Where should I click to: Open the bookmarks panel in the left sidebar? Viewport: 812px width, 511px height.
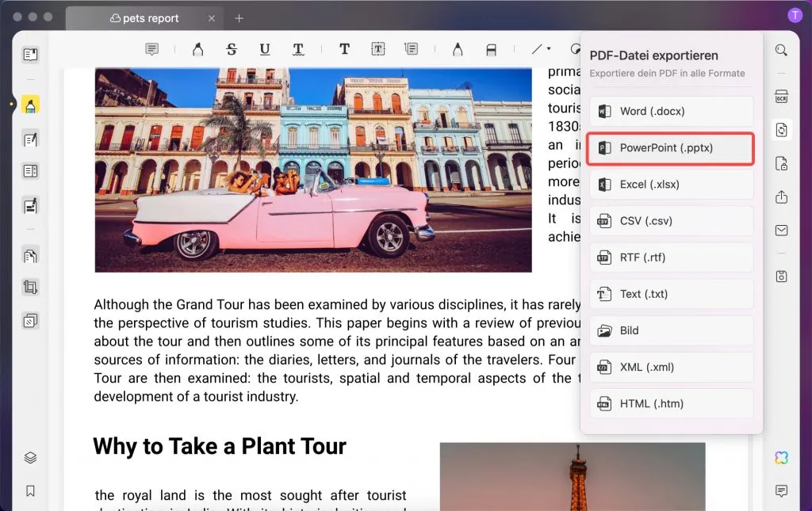[x=30, y=491]
